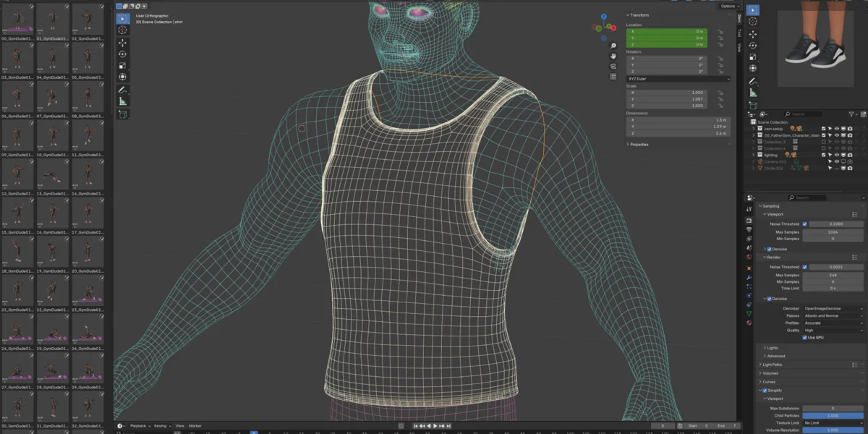Viewport: 868px width, 434px height.
Task: Open the OpenImageDenoise denoiser dropdown
Action: pyautogui.click(x=832, y=307)
